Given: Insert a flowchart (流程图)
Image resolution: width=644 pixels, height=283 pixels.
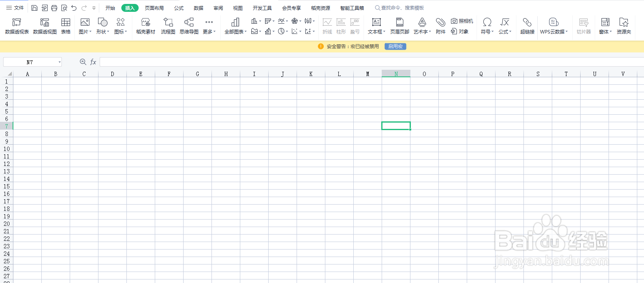Looking at the screenshot, I should click(x=168, y=26).
